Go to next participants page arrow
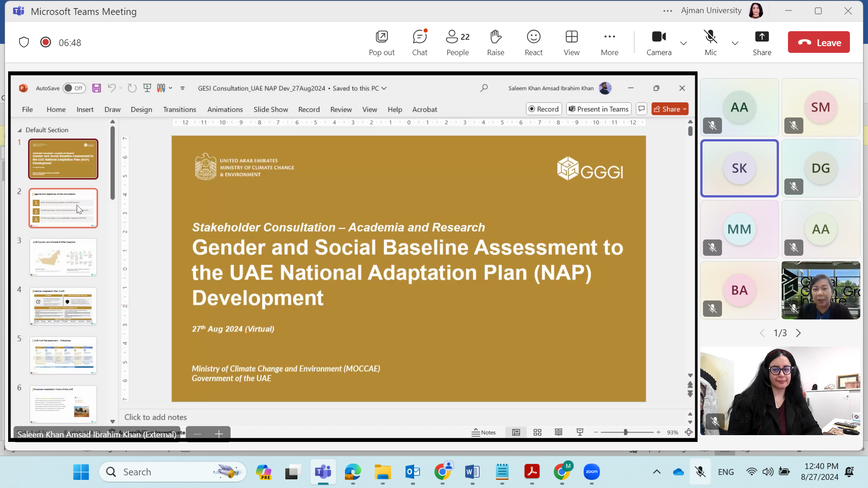The image size is (868, 488). pos(798,333)
